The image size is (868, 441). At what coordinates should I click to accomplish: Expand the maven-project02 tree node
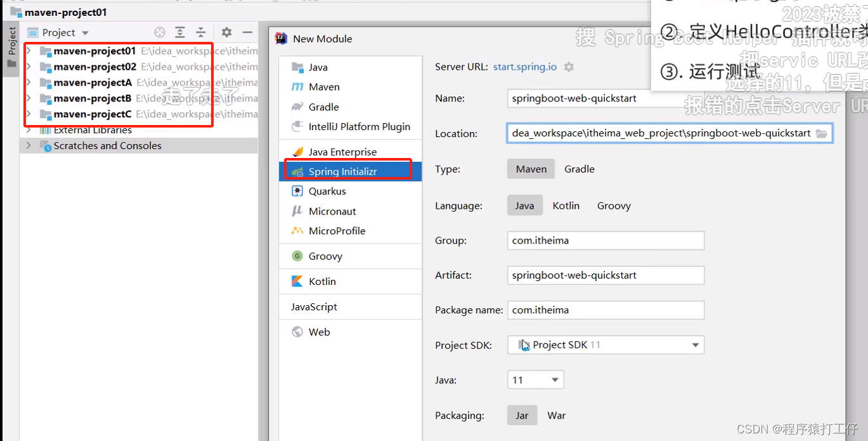pyautogui.click(x=29, y=67)
